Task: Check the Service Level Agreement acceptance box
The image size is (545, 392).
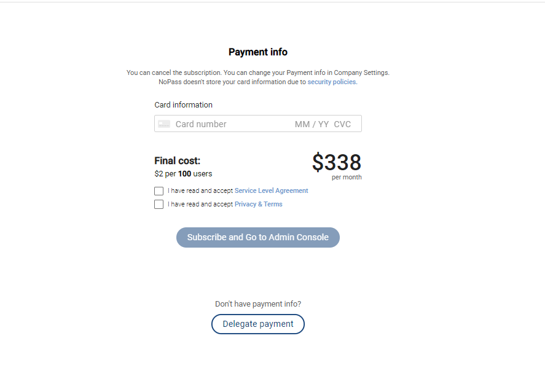Action: tap(159, 191)
